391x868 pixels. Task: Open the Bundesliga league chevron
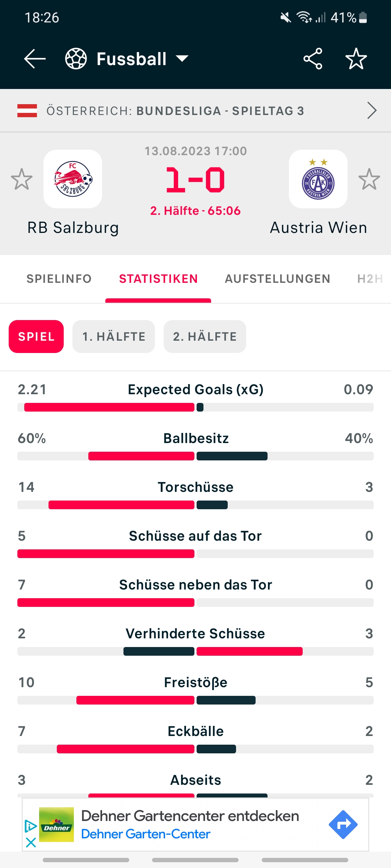372,110
